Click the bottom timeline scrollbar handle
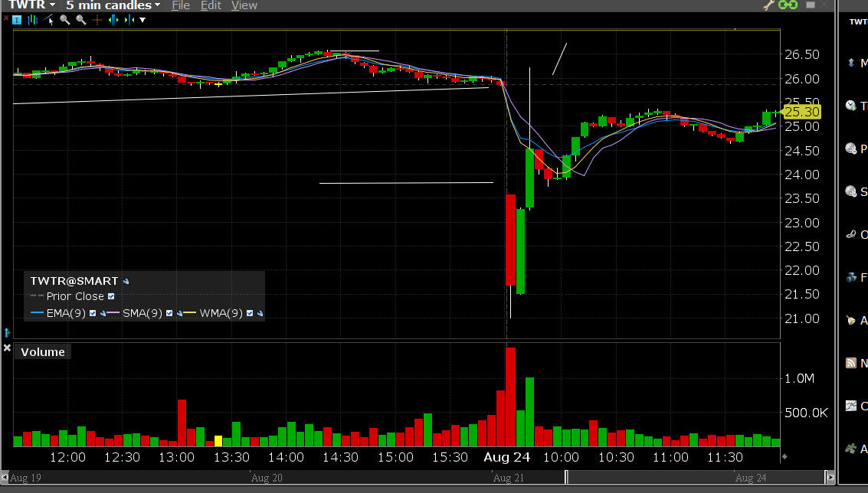The width and height of the screenshot is (868, 493). click(x=565, y=478)
